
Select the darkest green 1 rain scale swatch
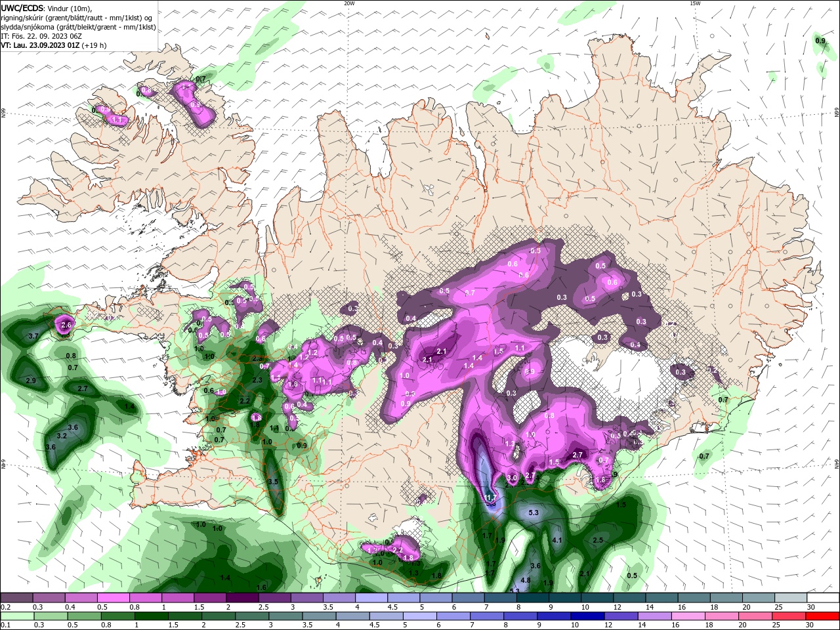coord(151,616)
